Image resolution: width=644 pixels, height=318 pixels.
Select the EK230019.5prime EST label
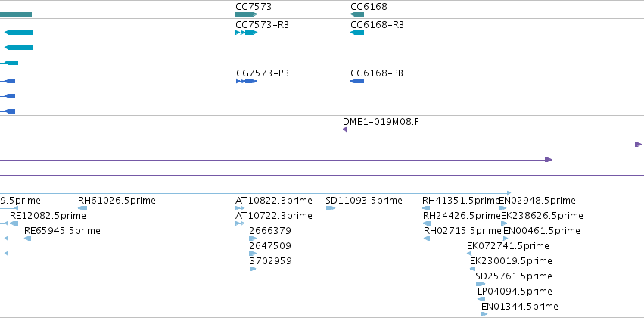511,261
